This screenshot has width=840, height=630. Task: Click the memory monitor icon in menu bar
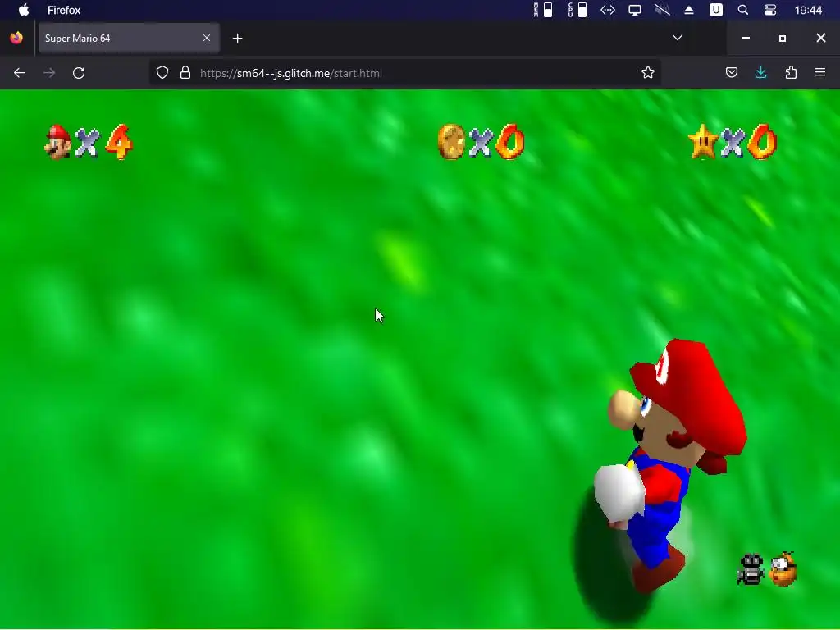pyautogui.click(x=543, y=10)
